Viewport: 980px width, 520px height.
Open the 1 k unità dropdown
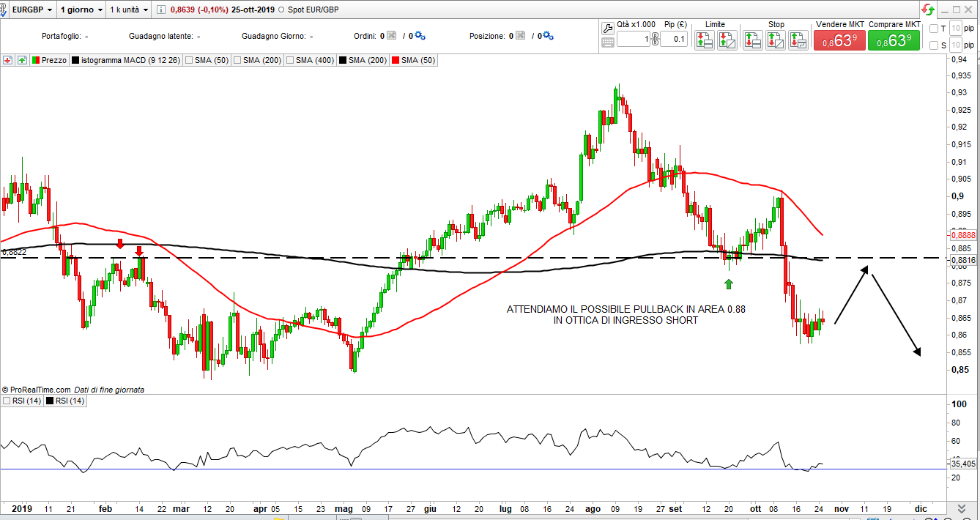(x=129, y=10)
